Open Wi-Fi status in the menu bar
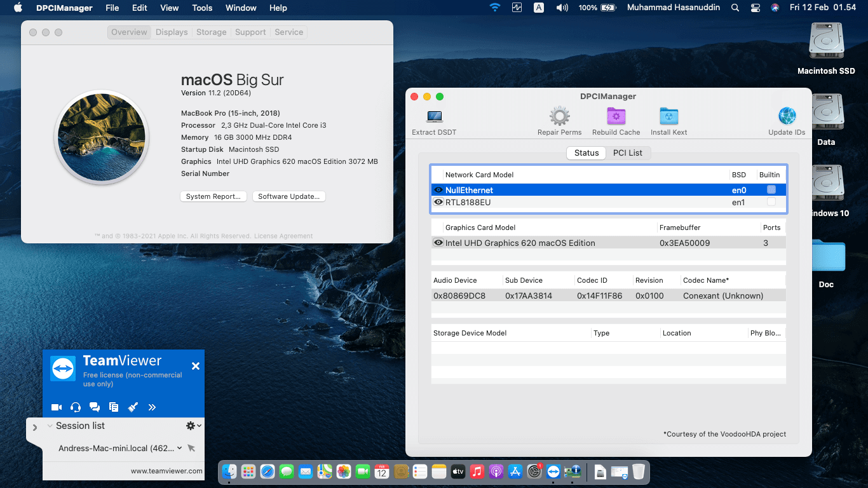Image resolution: width=868 pixels, height=488 pixels. 494,8
